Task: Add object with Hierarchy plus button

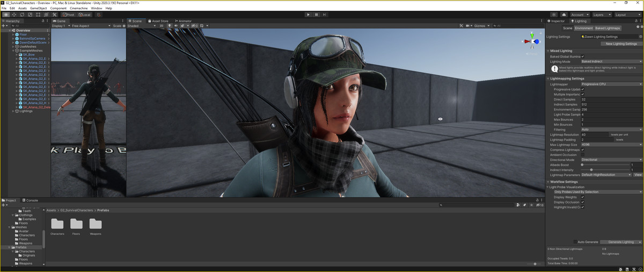Action: tap(4, 26)
